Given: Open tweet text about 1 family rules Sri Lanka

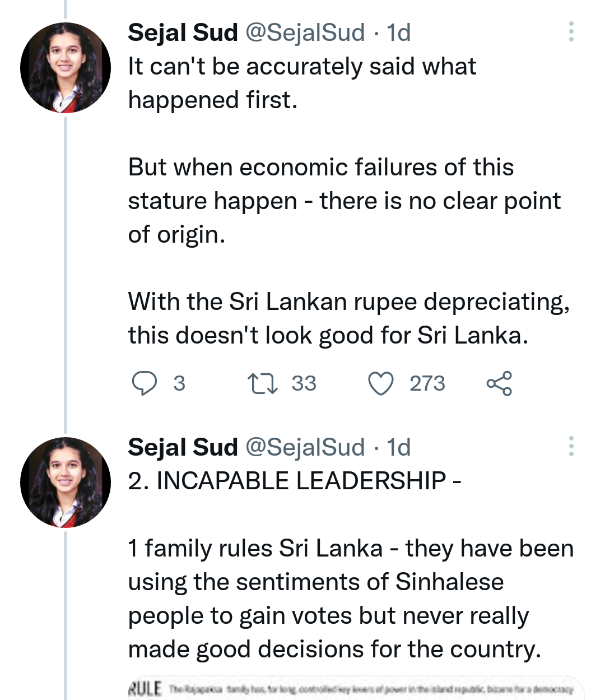Looking at the screenshot, I should pyautogui.click(x=351, y=599).
